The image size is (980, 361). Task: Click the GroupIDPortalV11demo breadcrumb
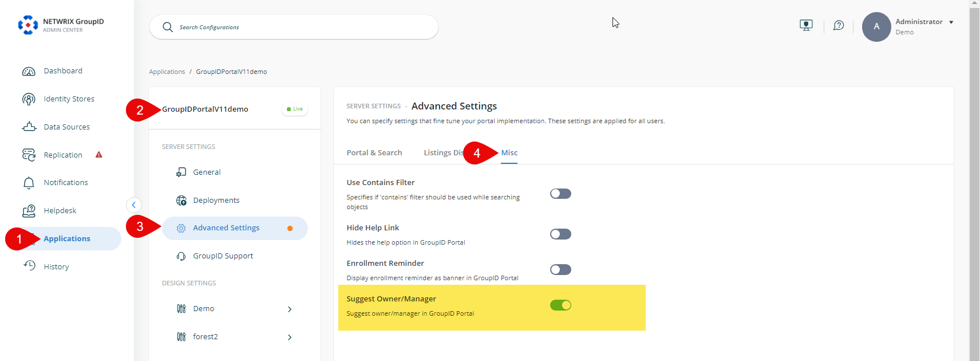(x=231, y=72)
